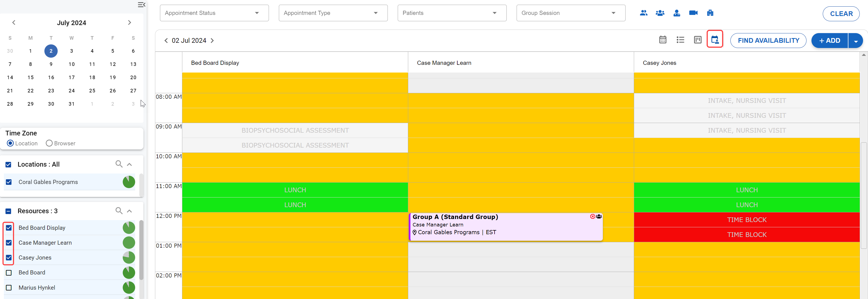Open the Appointment Status dropdown

coord(214,13)
